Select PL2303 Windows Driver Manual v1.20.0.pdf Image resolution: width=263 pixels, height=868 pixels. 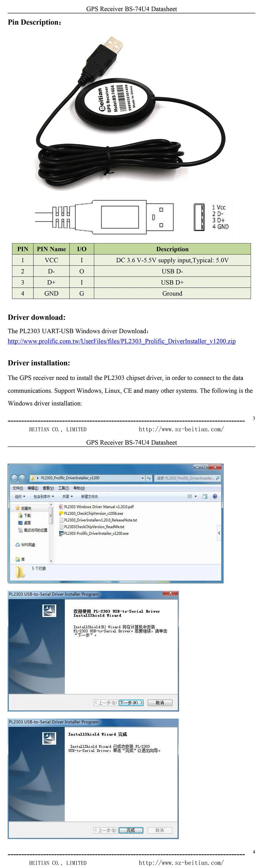click(x=97, y=507)
